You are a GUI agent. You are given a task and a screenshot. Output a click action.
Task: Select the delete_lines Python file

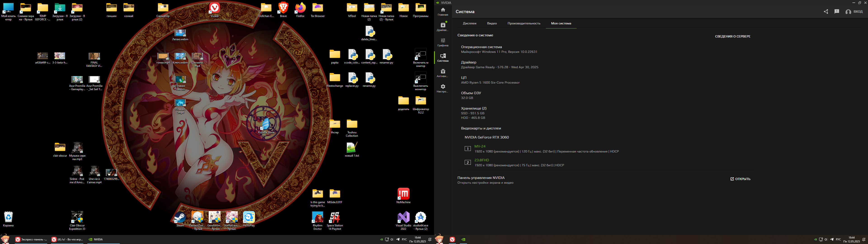click(x=369, y=33)
